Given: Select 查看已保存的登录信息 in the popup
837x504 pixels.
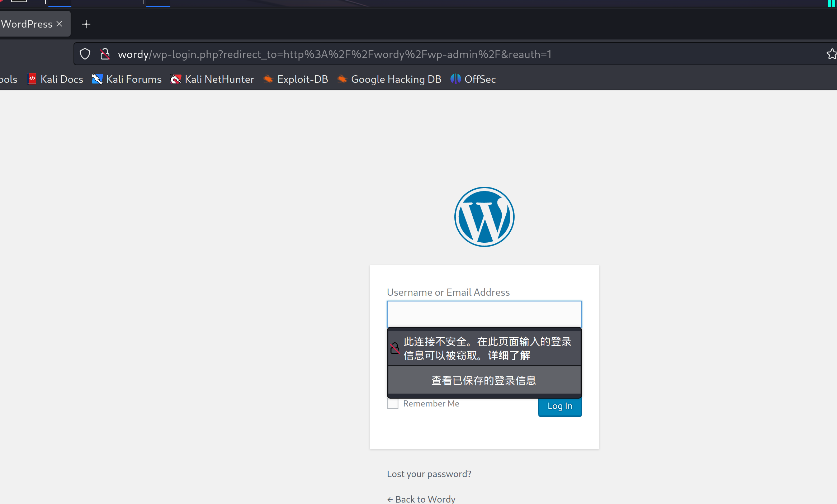Looking at the screenshot, I should [484, 380].
